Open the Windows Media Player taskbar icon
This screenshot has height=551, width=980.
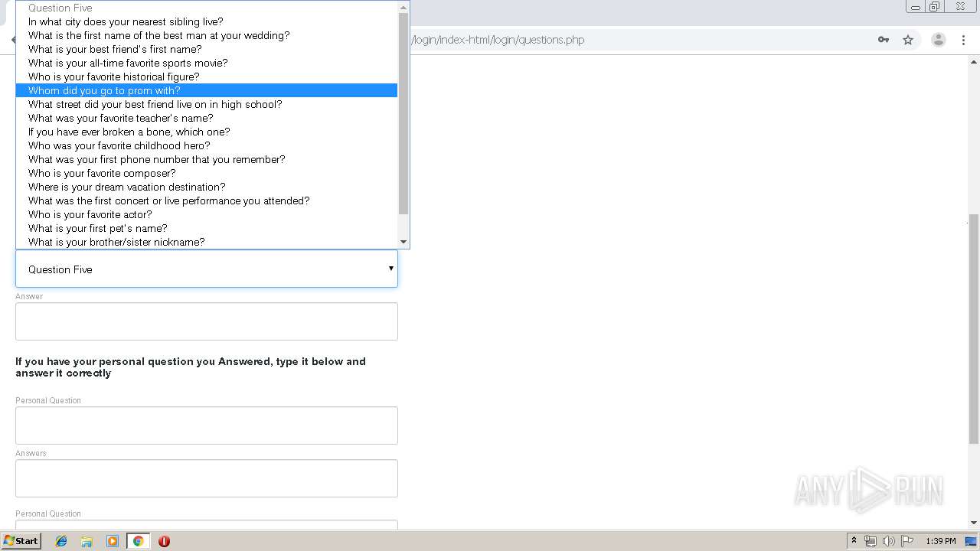coord(113,541)
